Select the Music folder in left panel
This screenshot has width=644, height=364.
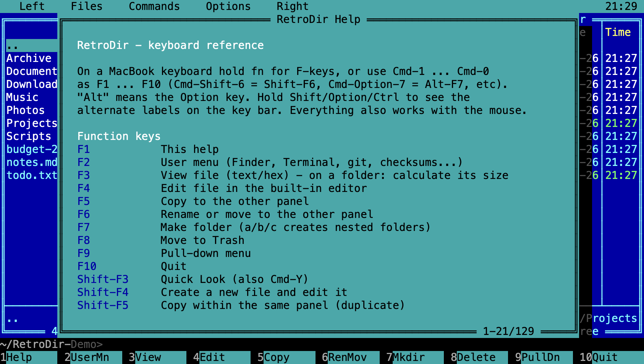click(32, 97)
